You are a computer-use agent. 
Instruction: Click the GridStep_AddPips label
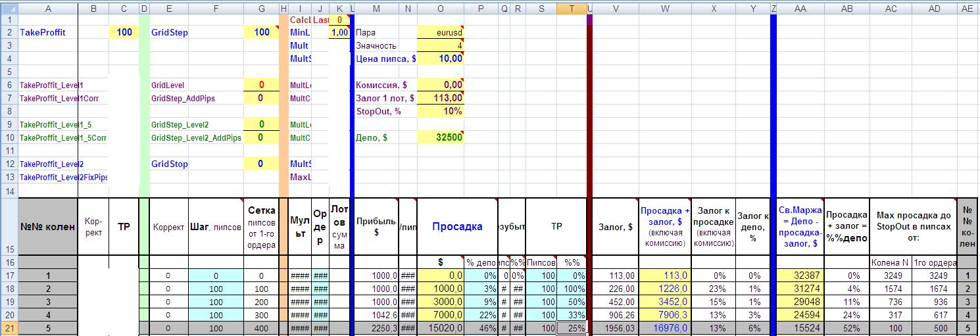point(183,98)
